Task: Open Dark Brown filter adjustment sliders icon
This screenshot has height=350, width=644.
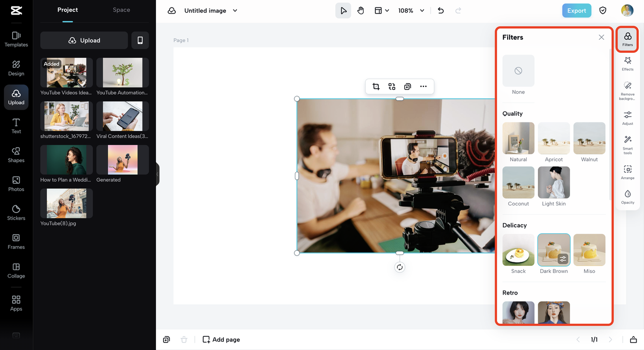Action: 563,259
